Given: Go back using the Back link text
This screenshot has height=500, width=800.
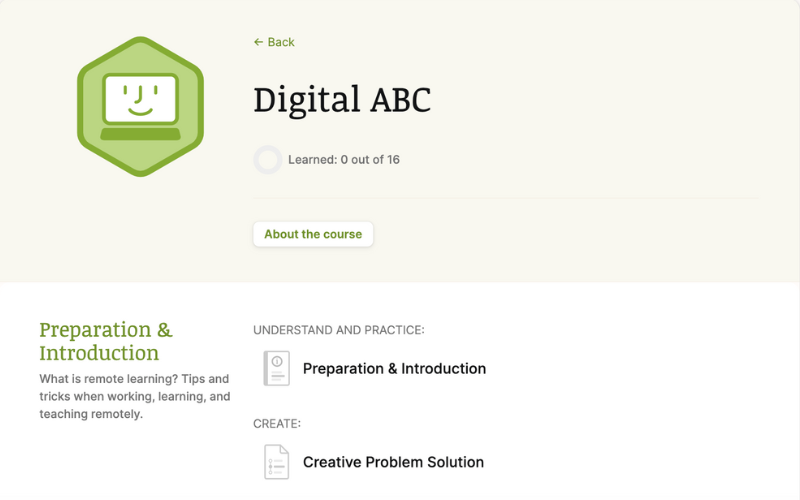Looking at the screenshot, I should 281,42.
